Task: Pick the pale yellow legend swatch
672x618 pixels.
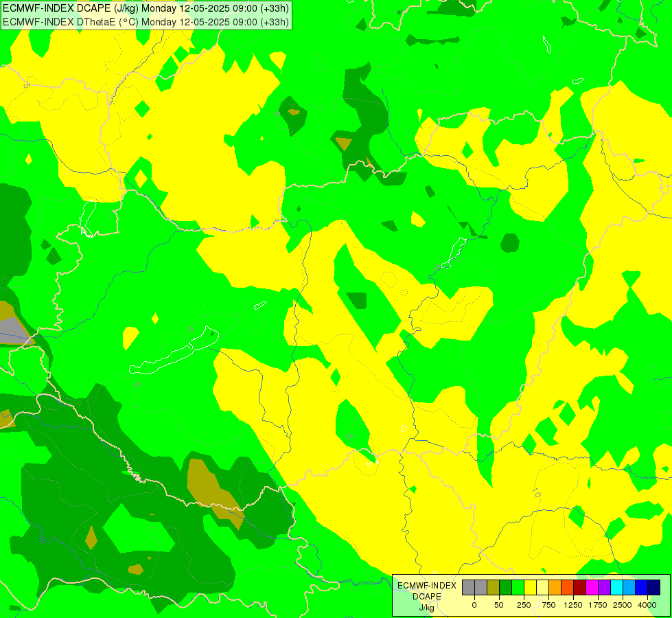Action: coord(542,587)
